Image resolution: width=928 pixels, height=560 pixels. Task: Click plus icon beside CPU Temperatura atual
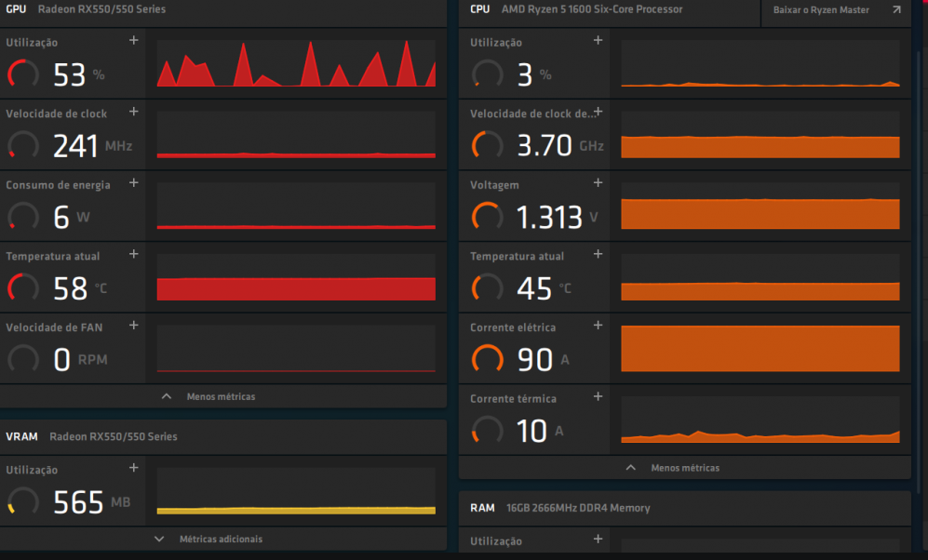598,254
